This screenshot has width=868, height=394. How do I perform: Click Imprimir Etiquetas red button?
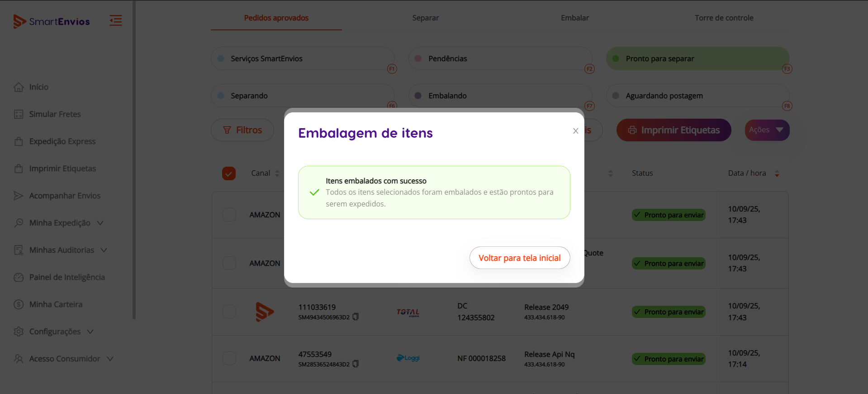coord(674,130)
